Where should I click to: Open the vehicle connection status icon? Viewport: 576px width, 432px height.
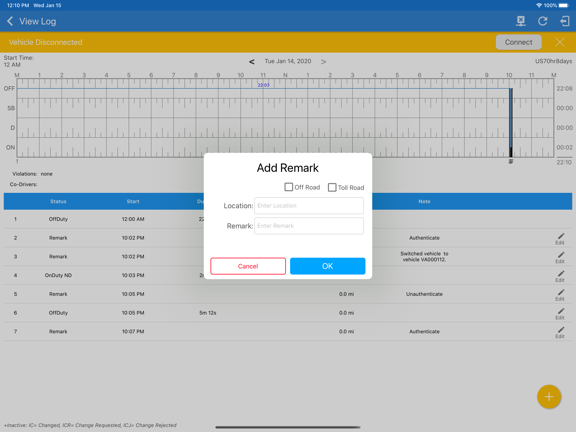click(x=521, y=21)
